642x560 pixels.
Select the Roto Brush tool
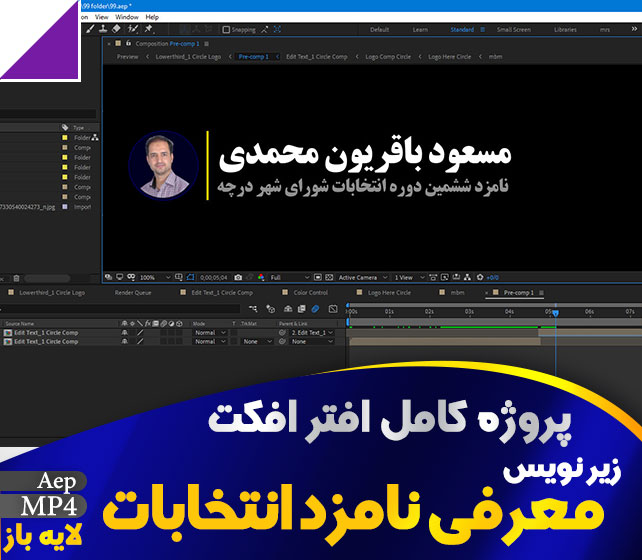tap(133, 29)
